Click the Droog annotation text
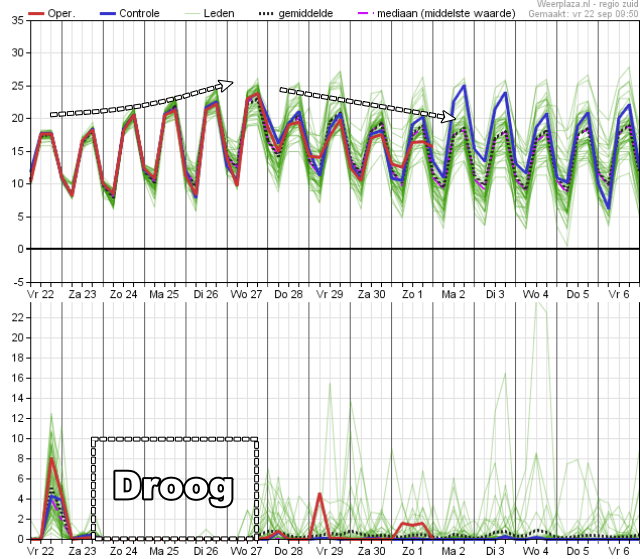 [x=173, y=488]
